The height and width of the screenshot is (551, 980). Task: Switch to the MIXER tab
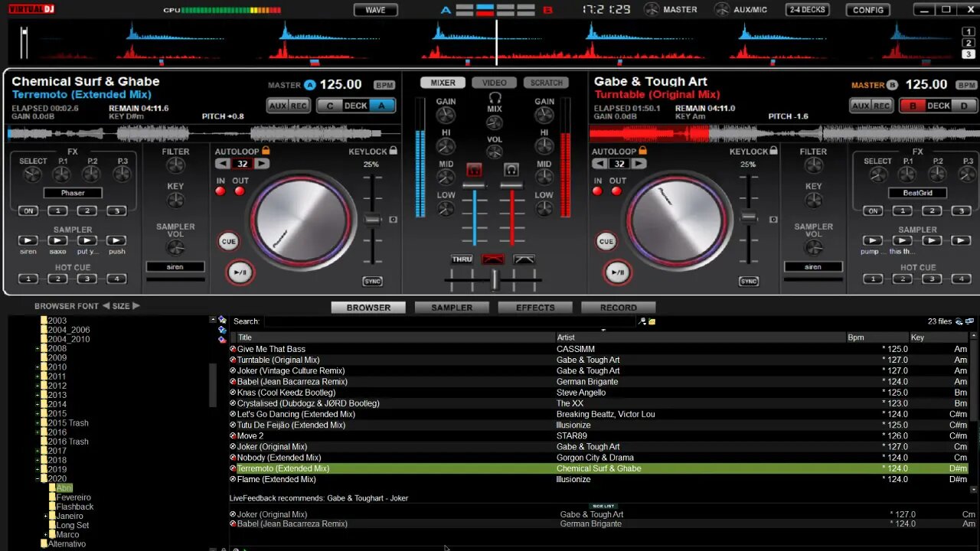click(443, 83)
